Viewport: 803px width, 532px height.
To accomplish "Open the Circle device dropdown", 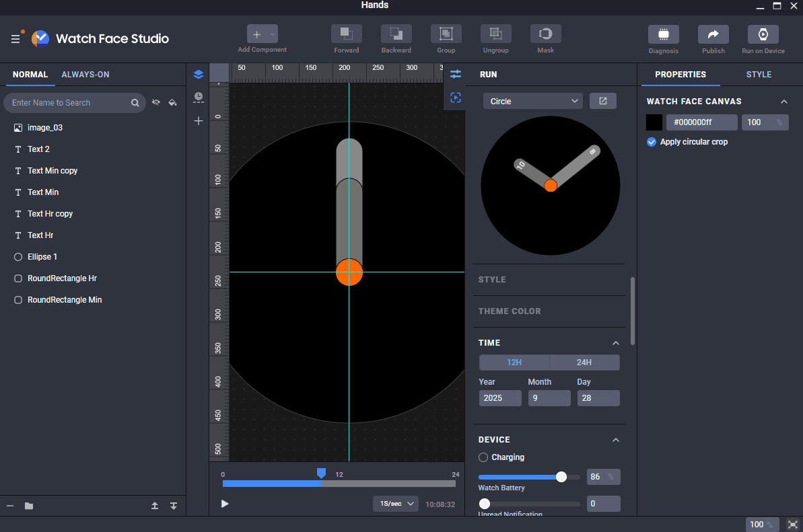I will [532, 100].
